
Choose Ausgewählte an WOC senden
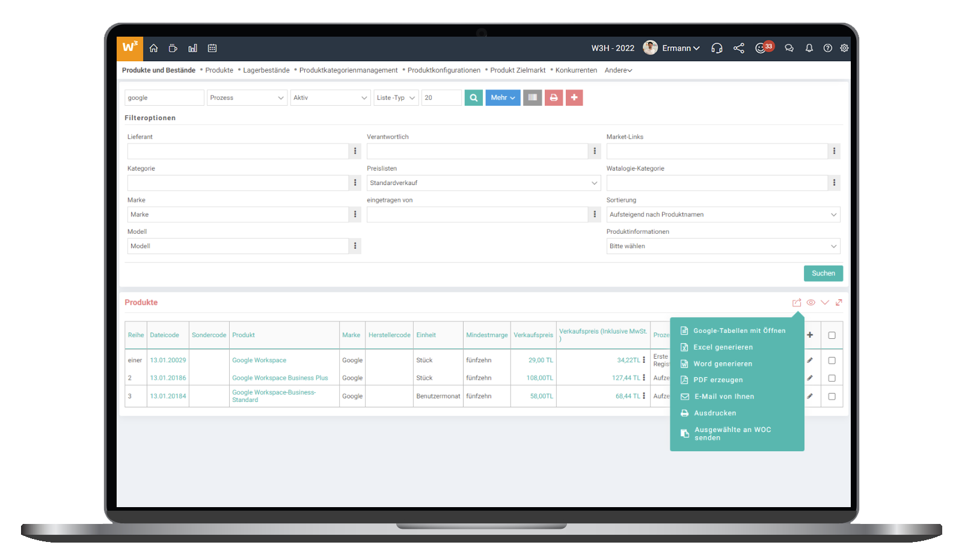pyautogui.click(x=732, y=433)
